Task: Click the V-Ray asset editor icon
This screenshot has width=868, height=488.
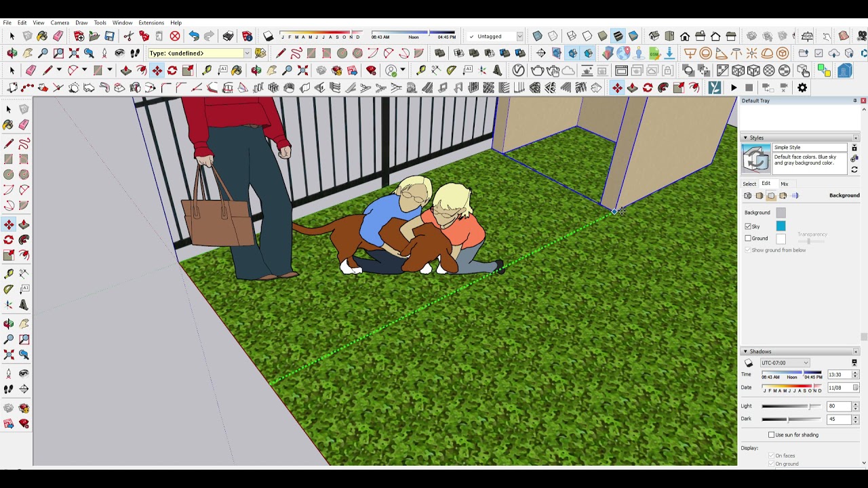Action: coord(519,70)
